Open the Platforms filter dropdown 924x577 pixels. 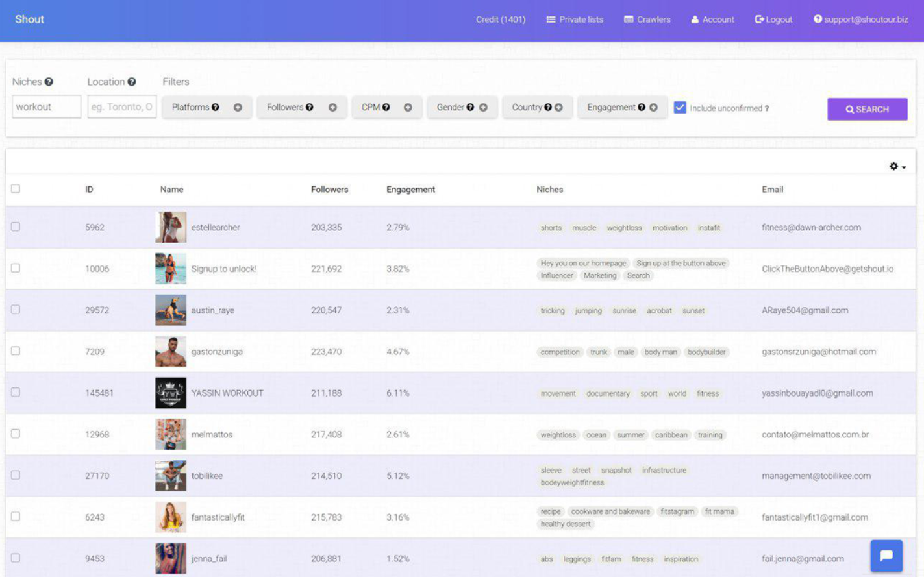[206, 106]
